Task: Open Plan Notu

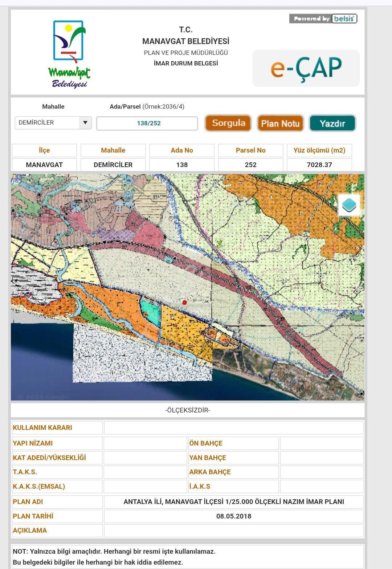Action: point(280,123)
